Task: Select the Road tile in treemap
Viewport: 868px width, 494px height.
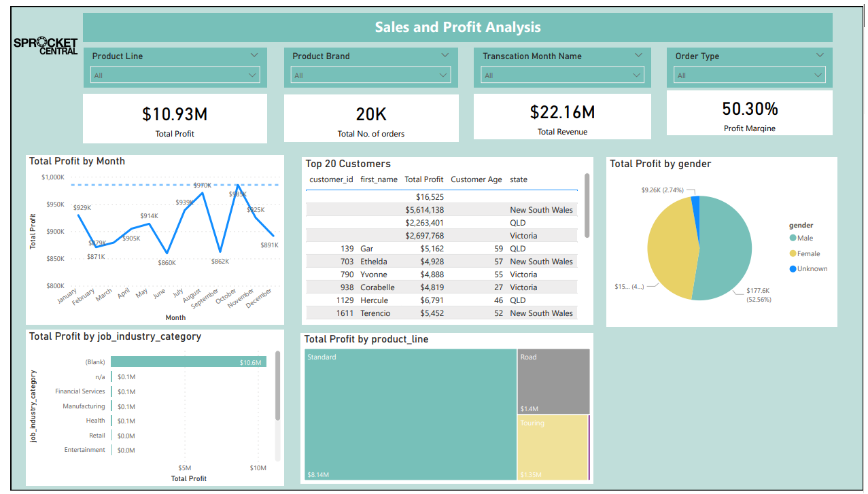Action: point(553,381)
